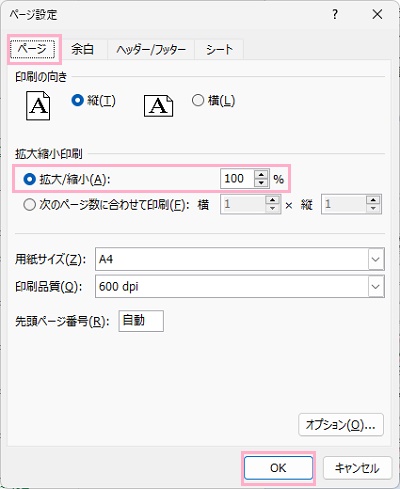Decrease scale percentage with down arrow
400x489 pixels.
click(261, 183)
